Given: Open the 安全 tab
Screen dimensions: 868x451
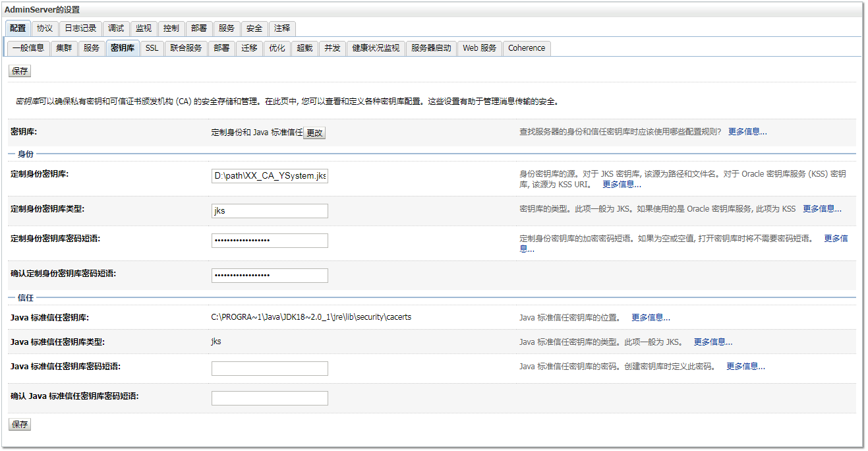Looking at the screenshot, I should pos(254,28).
